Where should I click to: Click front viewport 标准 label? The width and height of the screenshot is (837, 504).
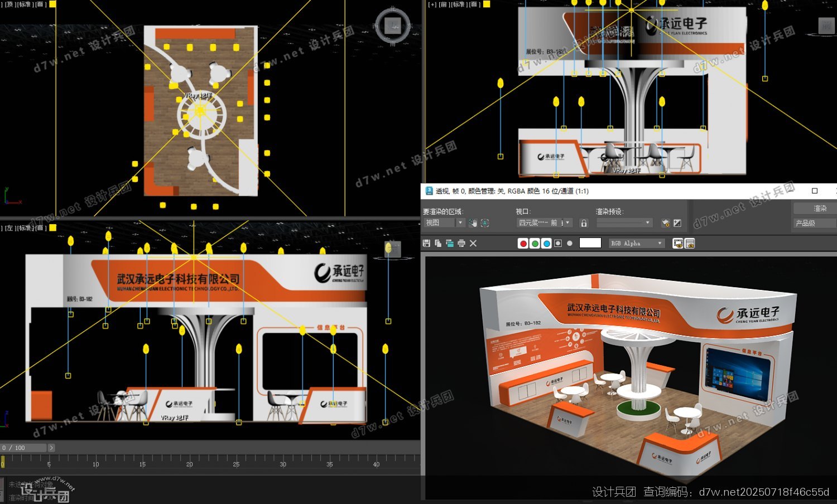pos(458,4)
